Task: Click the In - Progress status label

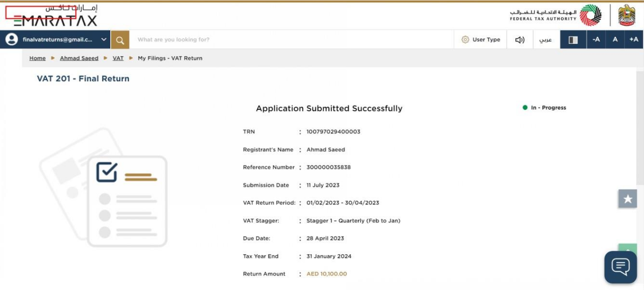Action: coord(548,108)
